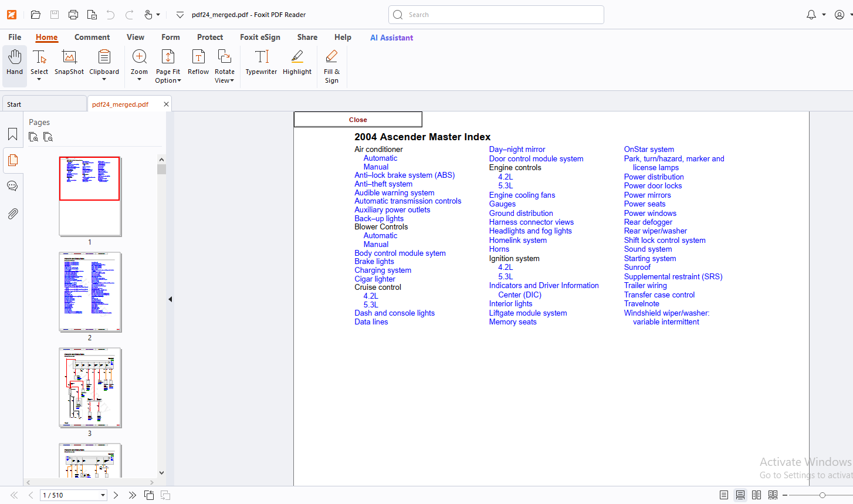Open the quick access toolbar customize dropdown
The height and width of the screenshot is (504, 853).
(180, 15)
